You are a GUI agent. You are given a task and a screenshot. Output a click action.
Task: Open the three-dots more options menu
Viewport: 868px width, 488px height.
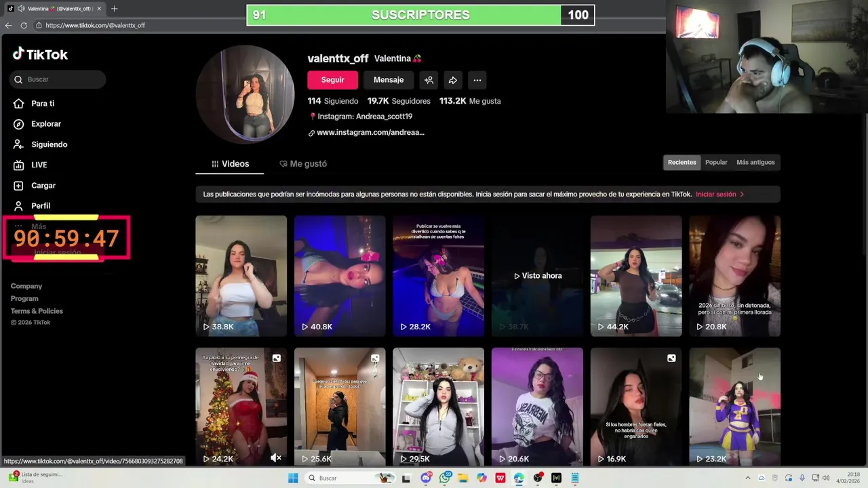(x=477, y=80)
